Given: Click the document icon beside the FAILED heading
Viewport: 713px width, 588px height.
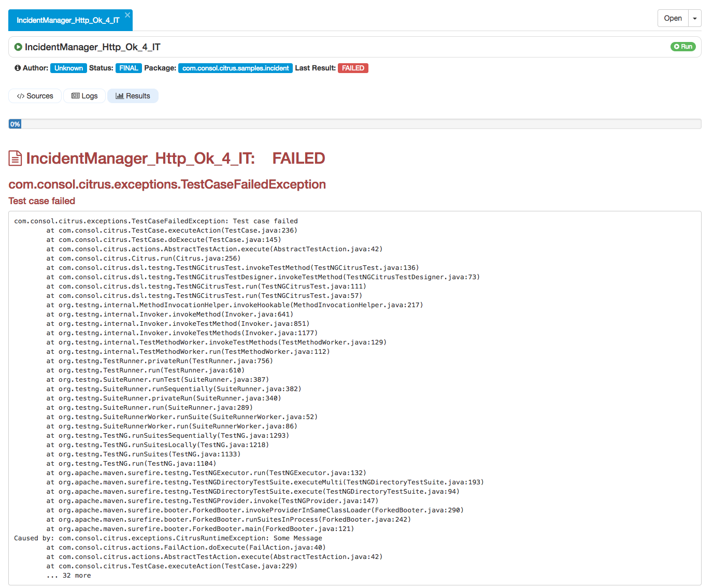Looking at the screenshot, I should (x=16, y=159).
